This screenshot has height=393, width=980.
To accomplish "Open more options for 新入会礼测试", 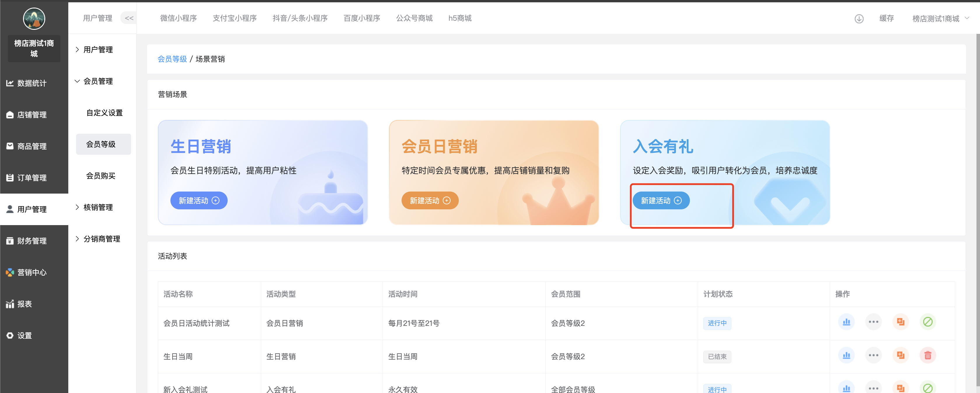I will (873, 387).
